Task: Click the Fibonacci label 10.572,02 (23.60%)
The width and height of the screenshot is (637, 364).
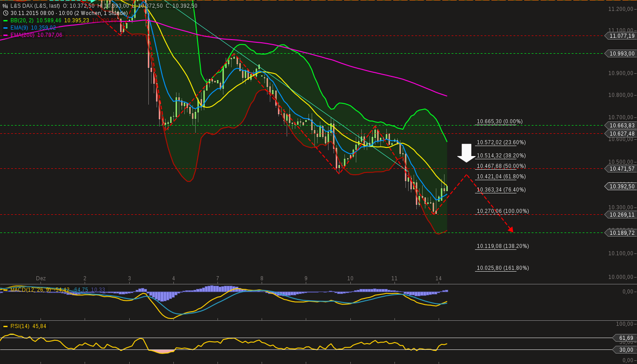Action: click(501, 142)
